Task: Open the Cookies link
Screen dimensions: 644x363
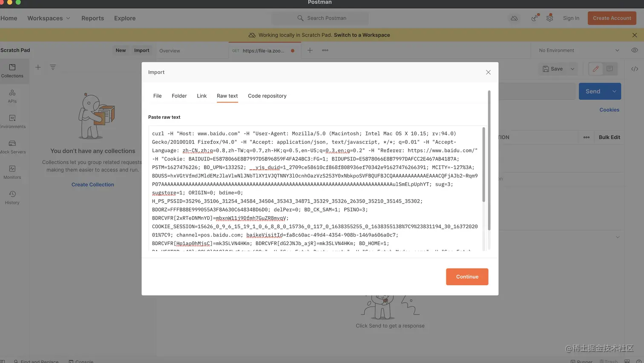Action: pos(609,110)
